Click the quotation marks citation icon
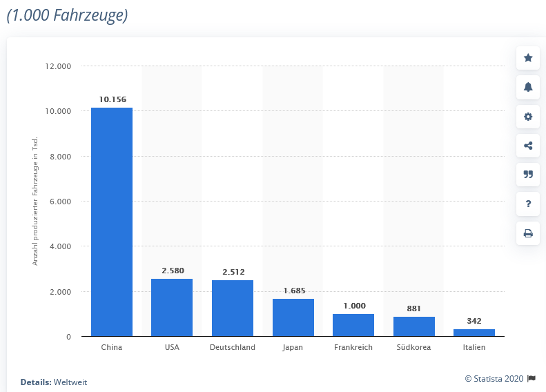 pos(528,175)
